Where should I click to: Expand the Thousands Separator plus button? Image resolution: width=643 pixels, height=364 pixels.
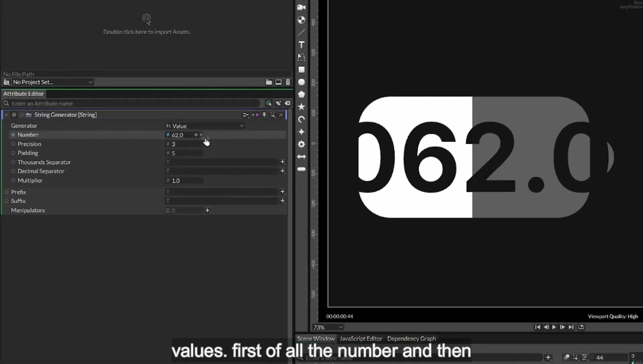tap(283, 162)
